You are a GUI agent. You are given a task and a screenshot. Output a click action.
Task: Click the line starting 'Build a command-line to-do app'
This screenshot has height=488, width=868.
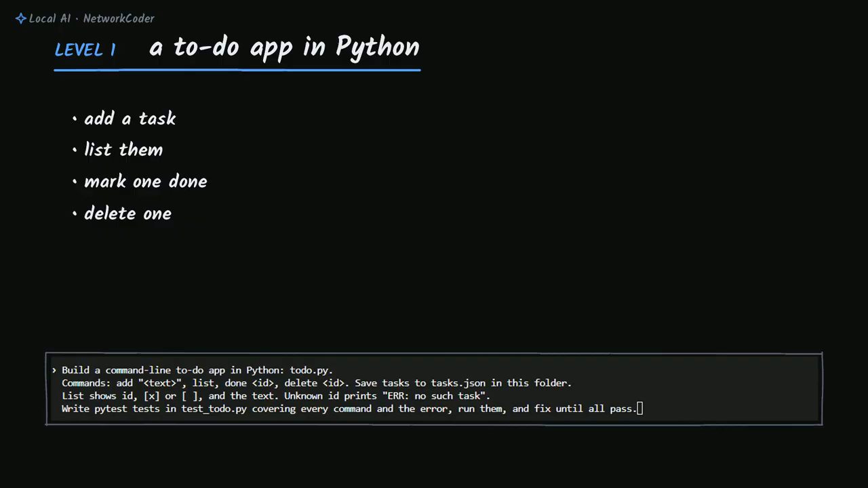pos(197,370)
